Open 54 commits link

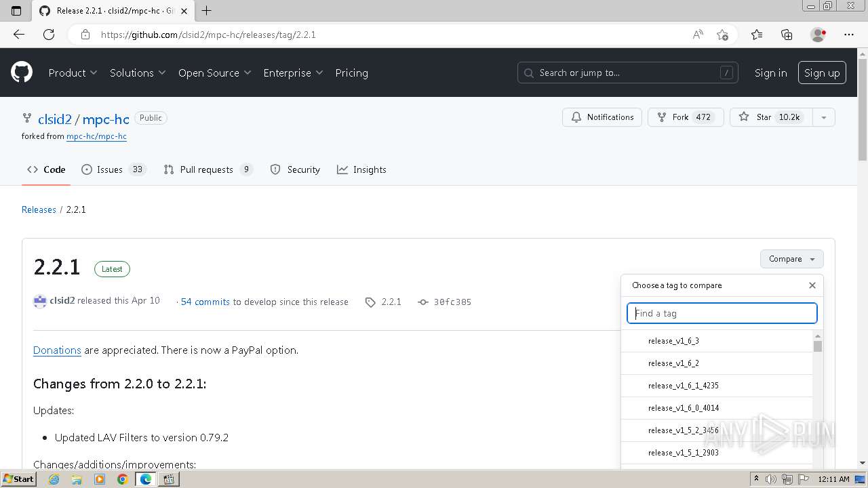pos(205,302)
